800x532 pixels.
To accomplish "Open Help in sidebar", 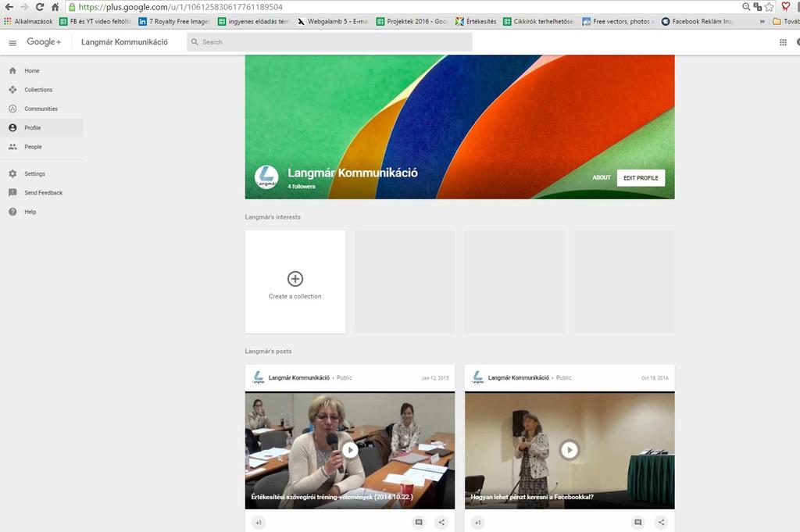I will [x=42, y=212].
